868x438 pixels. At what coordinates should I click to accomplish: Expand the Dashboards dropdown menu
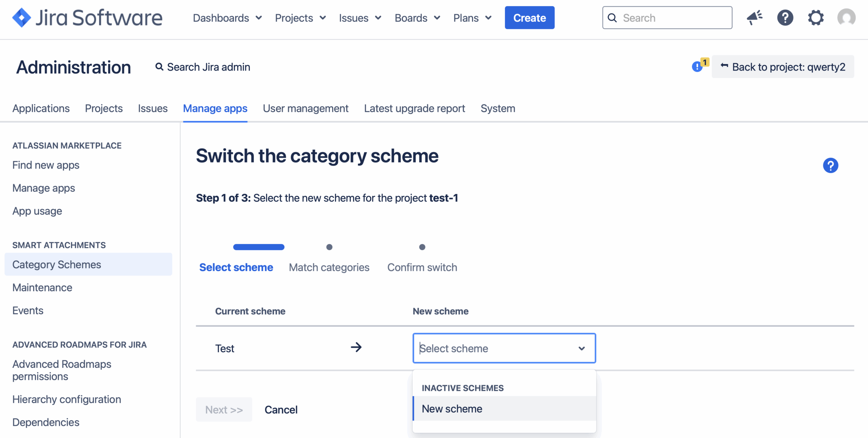tap(227, 18)
